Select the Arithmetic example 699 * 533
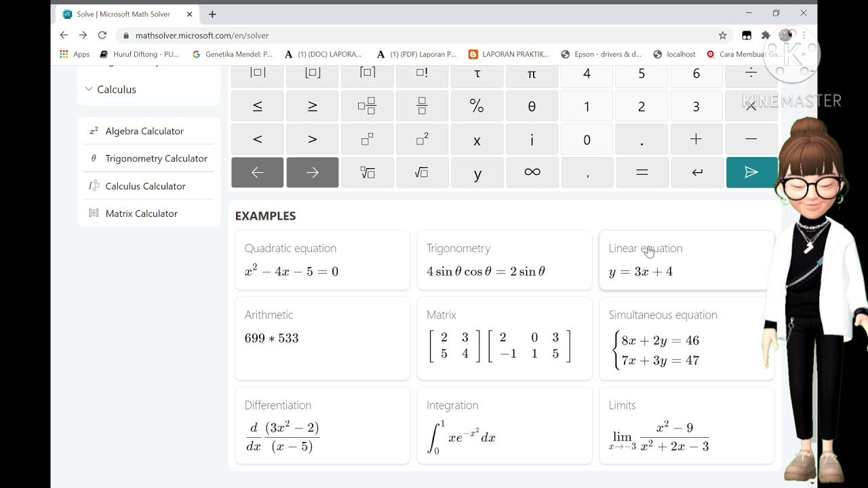 323,338
